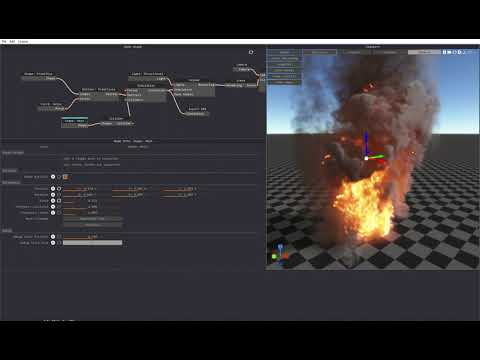The image size is (480, 360).
Task: Click the orange mesh thumbnail icon
Action: pyautogui.click(x=65, y=177)
